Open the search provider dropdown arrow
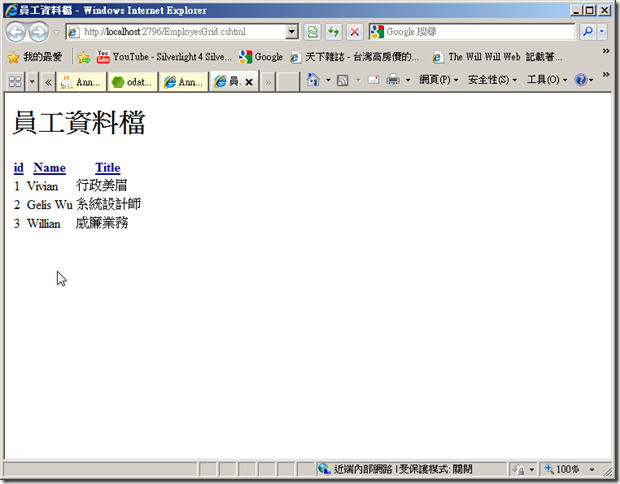This screenshot has width=620, height=484. 602,32
